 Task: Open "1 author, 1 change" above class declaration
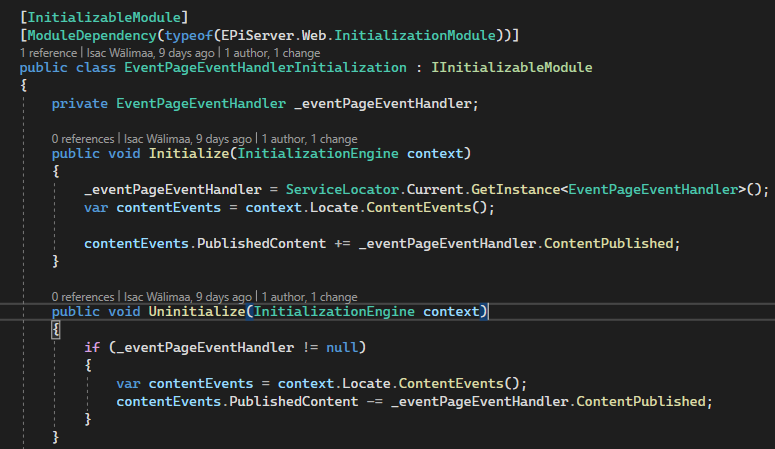coord(272,52)
